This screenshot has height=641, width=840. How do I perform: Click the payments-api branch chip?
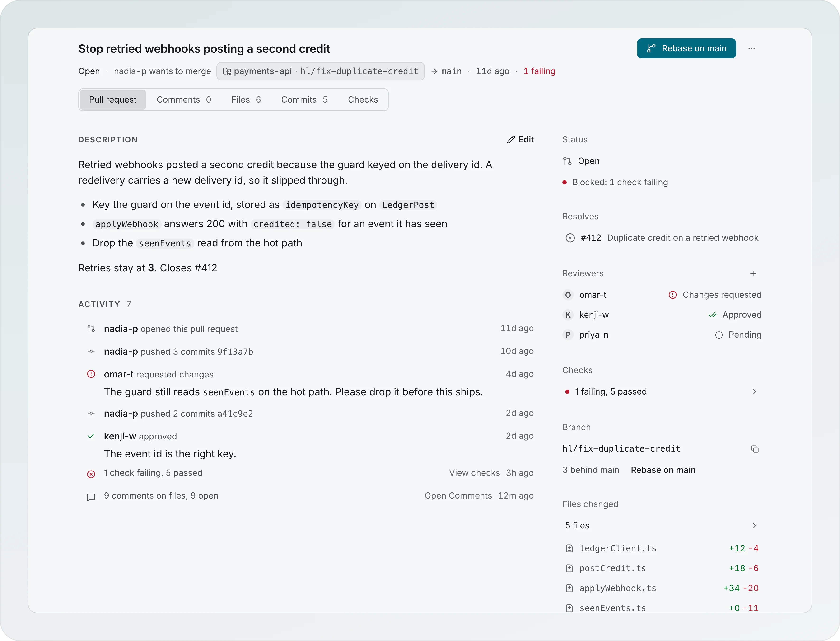[x=320, y=71]
